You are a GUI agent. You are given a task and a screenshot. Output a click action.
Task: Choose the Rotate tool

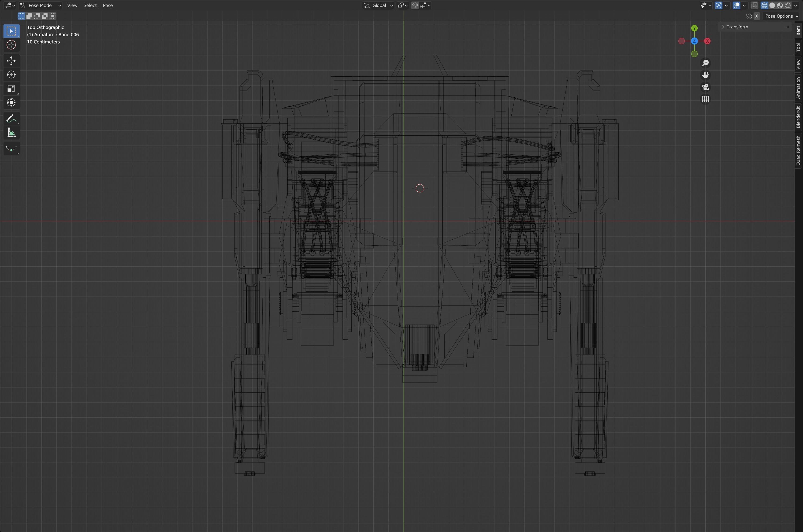11,75
